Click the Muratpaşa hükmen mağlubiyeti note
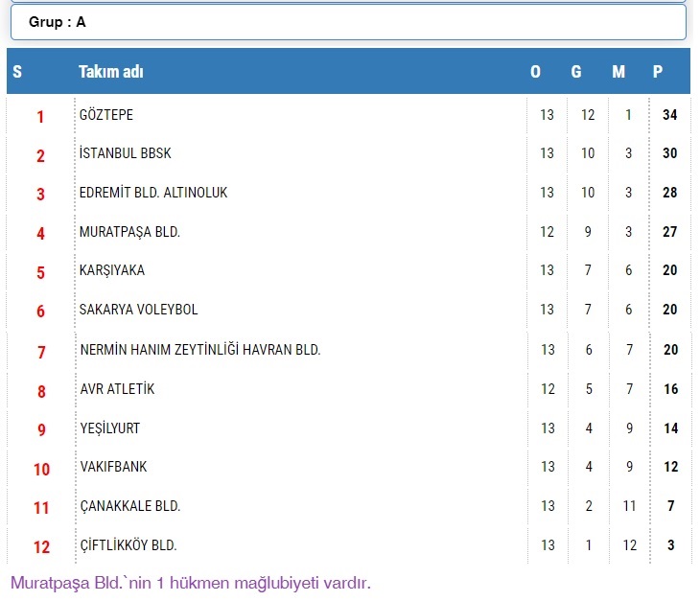The image size is (700, 601). point(190,583)
